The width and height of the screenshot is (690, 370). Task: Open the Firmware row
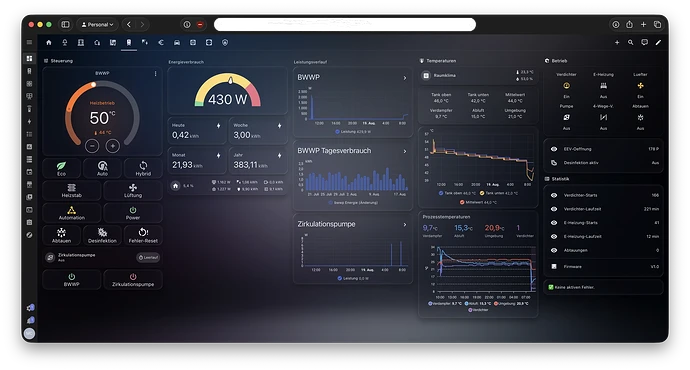[603, 267]
